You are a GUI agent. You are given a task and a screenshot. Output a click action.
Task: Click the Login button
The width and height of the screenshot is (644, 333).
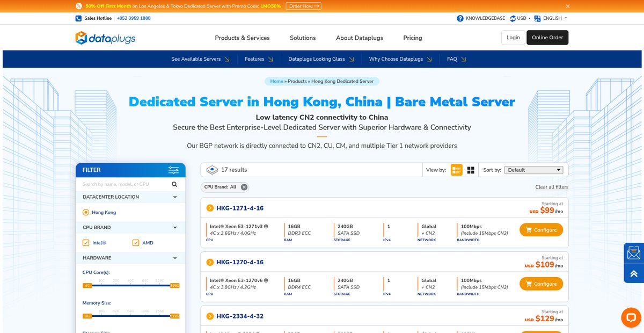(513, 38)
